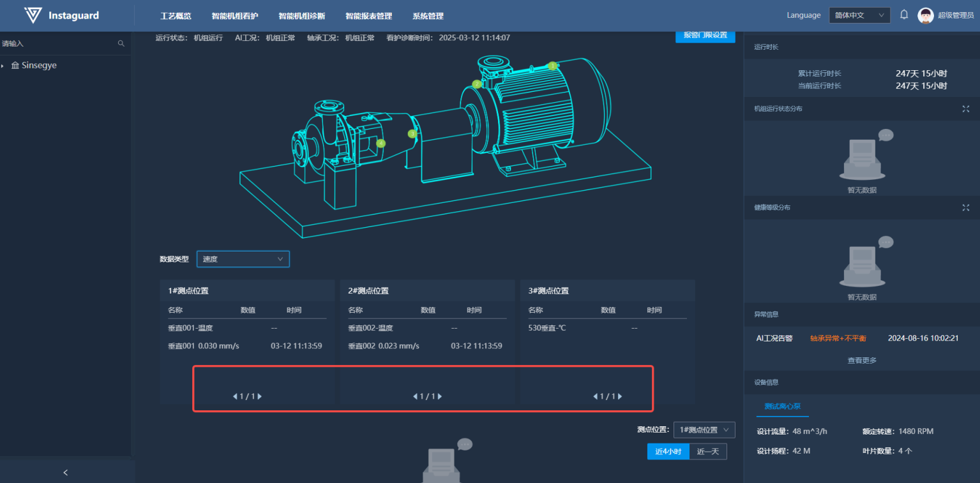Click measurement point marker 1 on motor

[552, 66]
